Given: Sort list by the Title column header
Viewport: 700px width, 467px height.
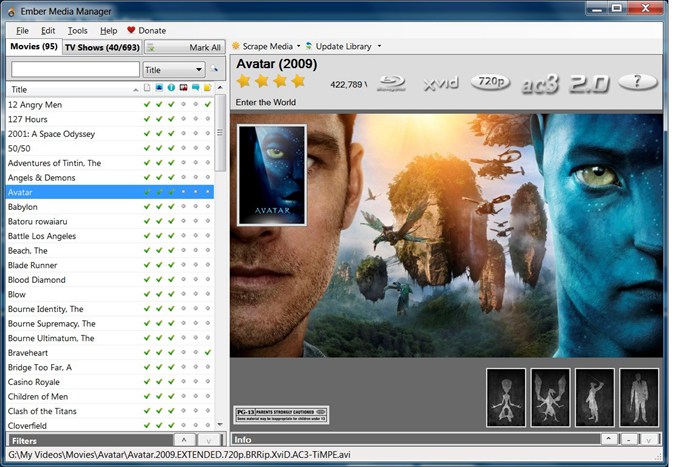Looking at the screenshot, I should click(x=73, y=89).
